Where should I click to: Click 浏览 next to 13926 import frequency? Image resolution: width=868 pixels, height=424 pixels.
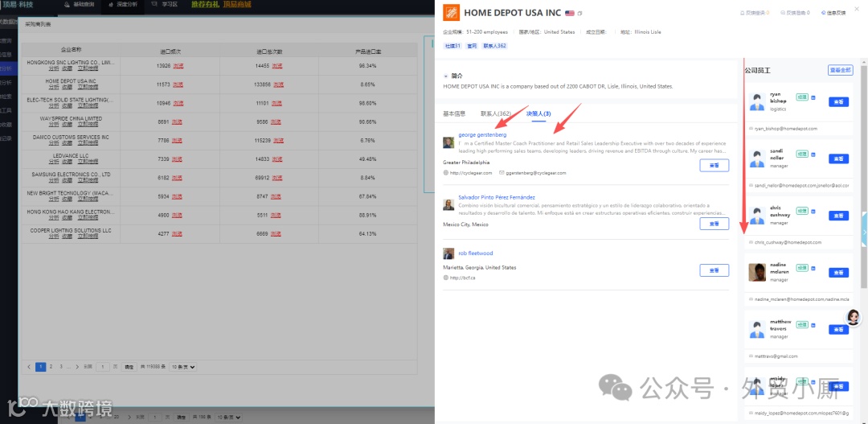[178, 66]
